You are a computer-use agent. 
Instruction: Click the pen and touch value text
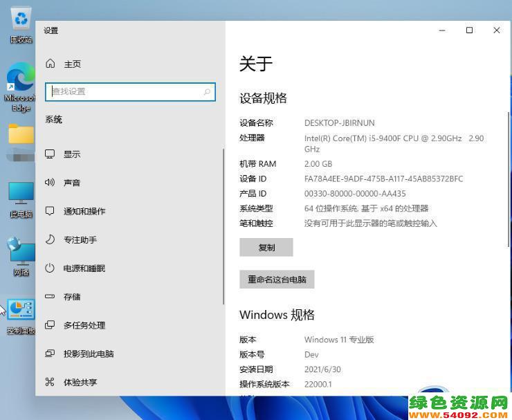click(x=371, y=223)
